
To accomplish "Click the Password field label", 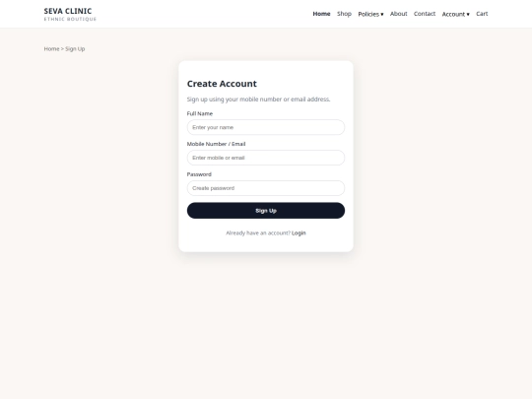I will pos(199,174).
